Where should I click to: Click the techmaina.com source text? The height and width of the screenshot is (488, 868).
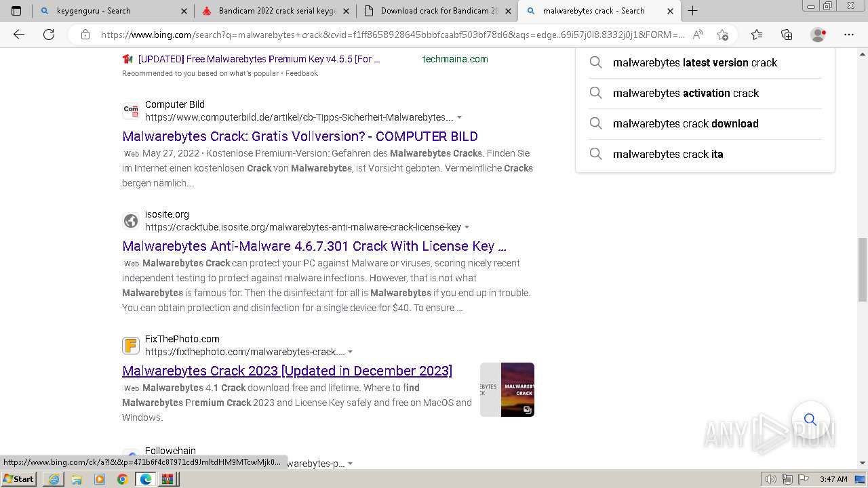pyautogui.click(x=455, y=59)
